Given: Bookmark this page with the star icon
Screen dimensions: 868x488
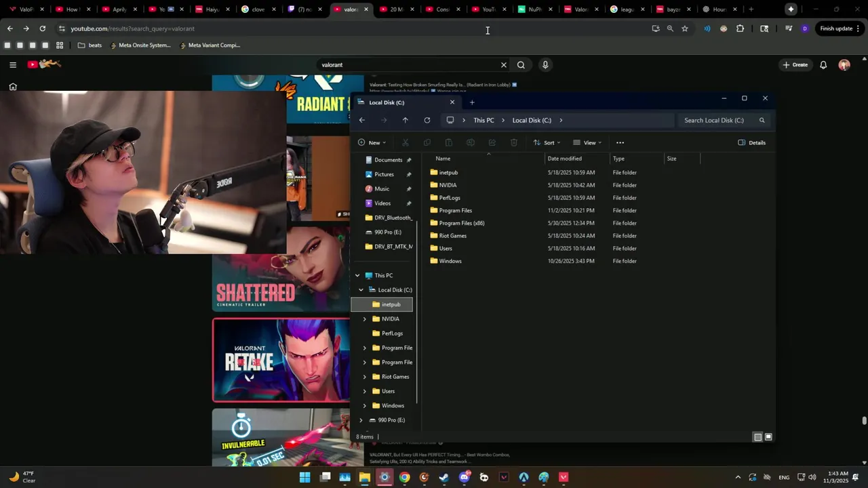Looking at the screenshot, I should (x=685, y=28).
